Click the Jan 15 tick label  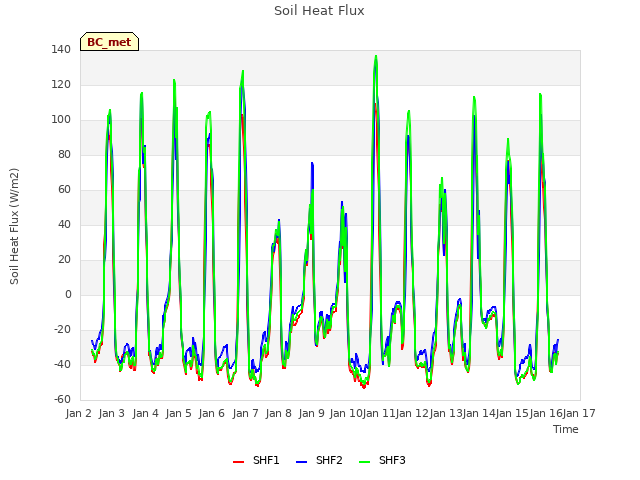point(513,413)
